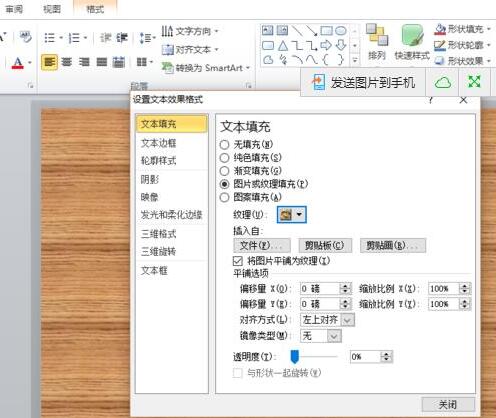
Task: Select 无填充 (no fill) radio button
Action: (224, 145)
